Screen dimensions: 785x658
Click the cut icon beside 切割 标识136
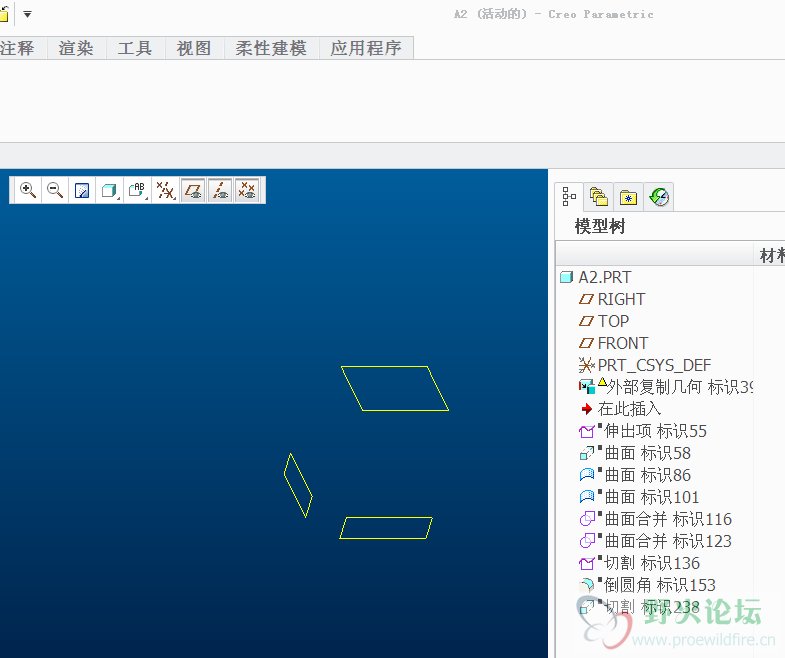pos(586,564)
